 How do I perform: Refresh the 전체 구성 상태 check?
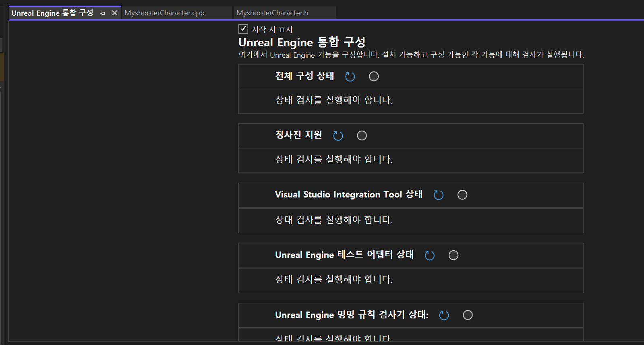click(x=350, y=77)
